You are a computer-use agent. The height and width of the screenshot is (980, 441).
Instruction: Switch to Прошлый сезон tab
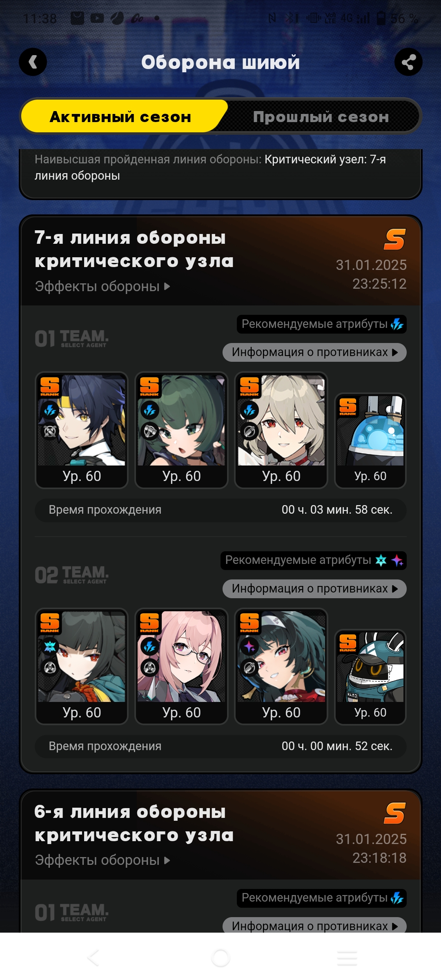(x=321, y=117)
